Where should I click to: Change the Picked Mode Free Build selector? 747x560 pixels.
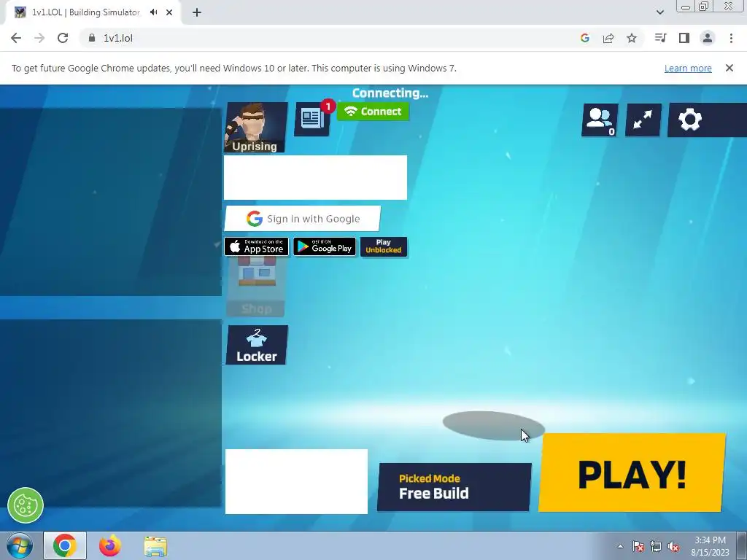pyautogui.click(x=454, y=487)
